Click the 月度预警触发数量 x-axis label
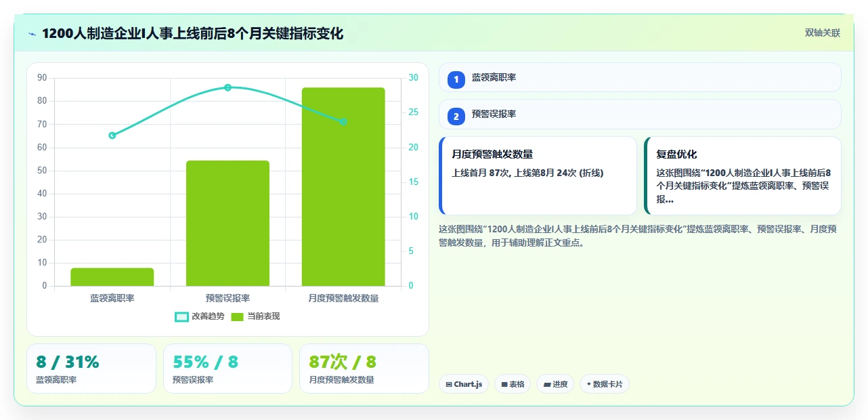Image resolution: width=868 pixels, height=420 pixels. click(343, 298)
